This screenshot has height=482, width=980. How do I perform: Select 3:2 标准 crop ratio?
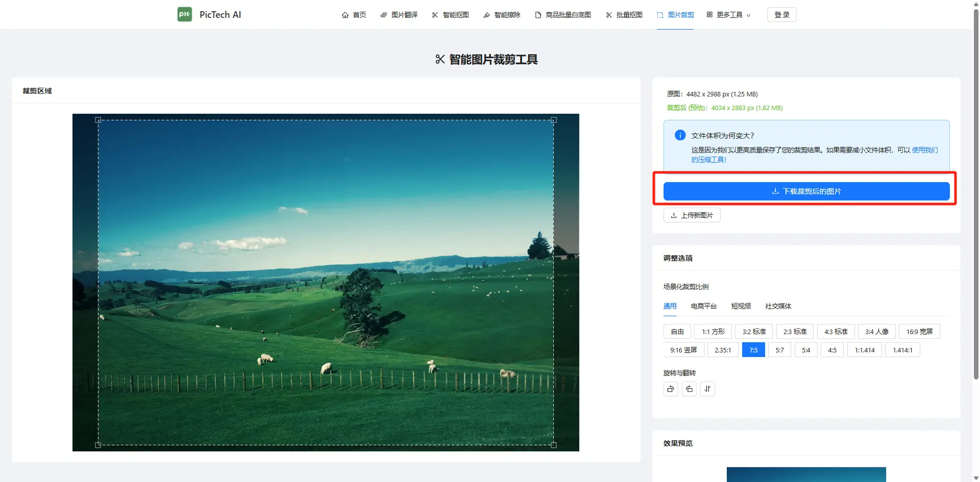(754, 332)
